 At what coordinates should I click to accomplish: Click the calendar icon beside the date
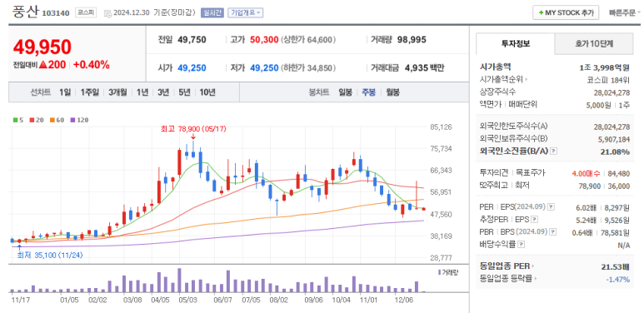point(107,13)
